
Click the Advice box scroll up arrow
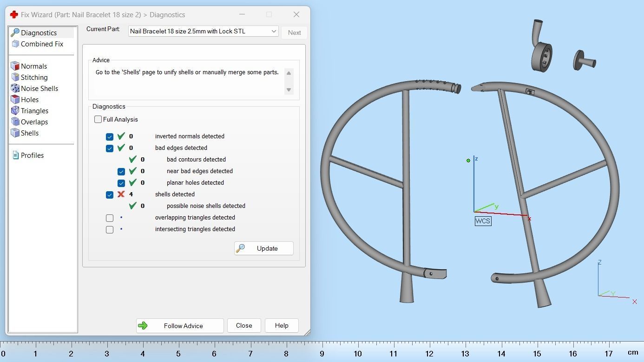pyautogui.click(x=289, y=73)
